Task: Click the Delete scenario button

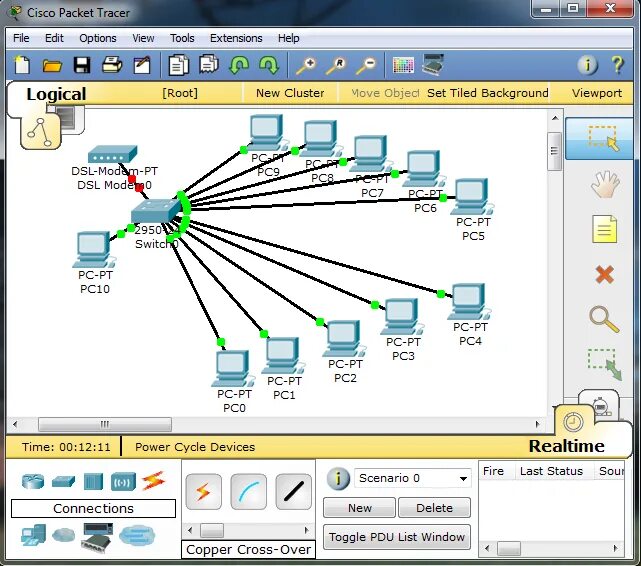Action: [435, 508]
